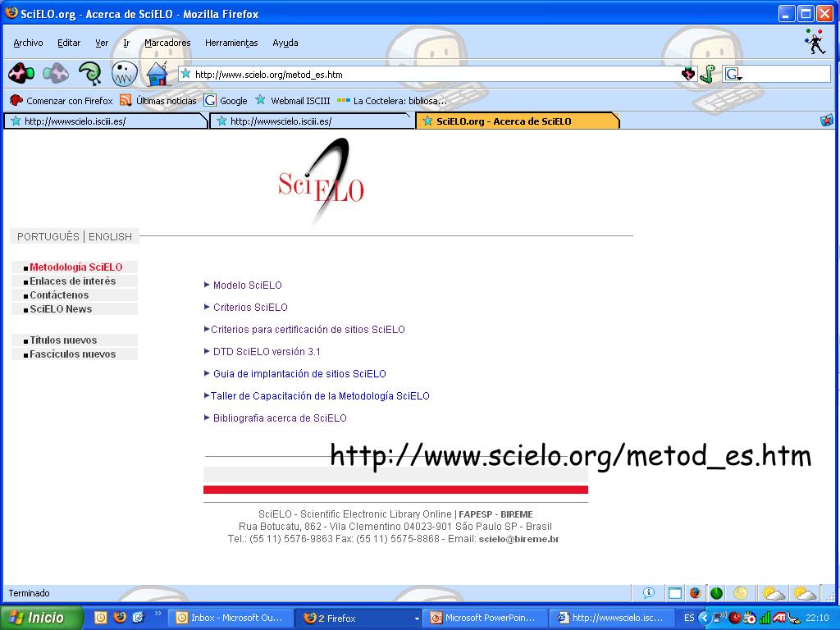Viewport: 840px width, 630px height.
Task: Open Fascículos nuevos sidebar item
Action: tap(75, 354)
